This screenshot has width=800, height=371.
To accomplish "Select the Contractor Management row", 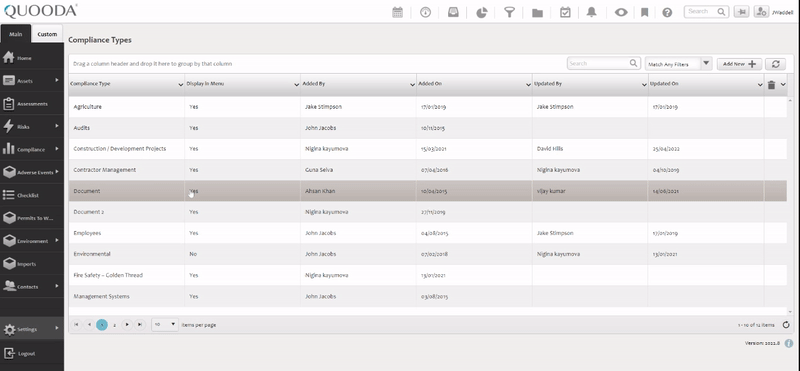I will 428,170.
